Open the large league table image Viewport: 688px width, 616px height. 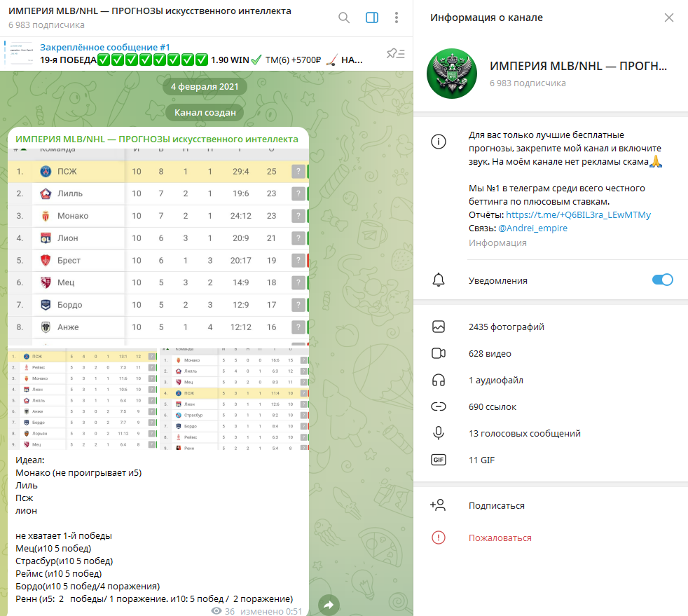158,247
